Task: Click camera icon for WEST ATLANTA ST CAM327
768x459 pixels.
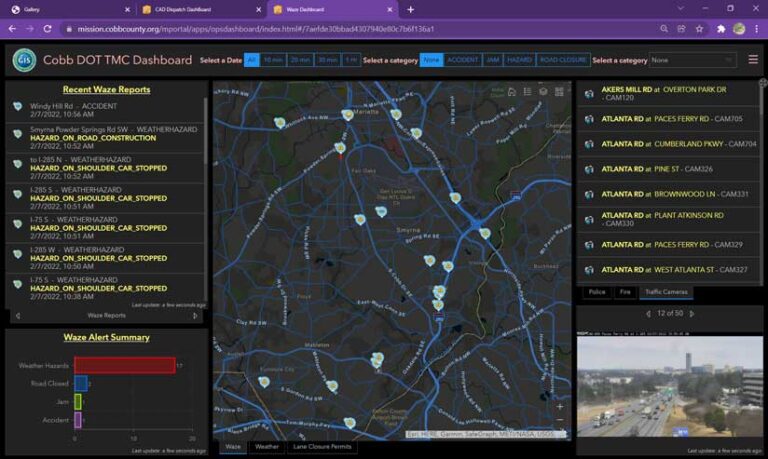Action: coord(589,270)
